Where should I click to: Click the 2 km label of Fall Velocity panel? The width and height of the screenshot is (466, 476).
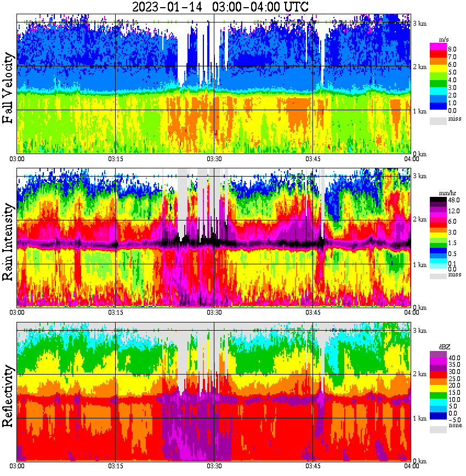point(420,67)
